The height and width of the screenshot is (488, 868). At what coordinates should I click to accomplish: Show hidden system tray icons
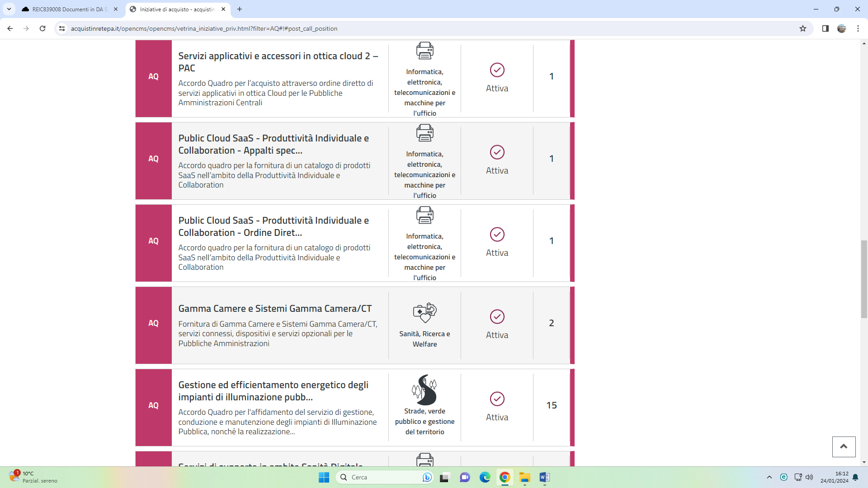pyautogui.click(x=769, y=477)
